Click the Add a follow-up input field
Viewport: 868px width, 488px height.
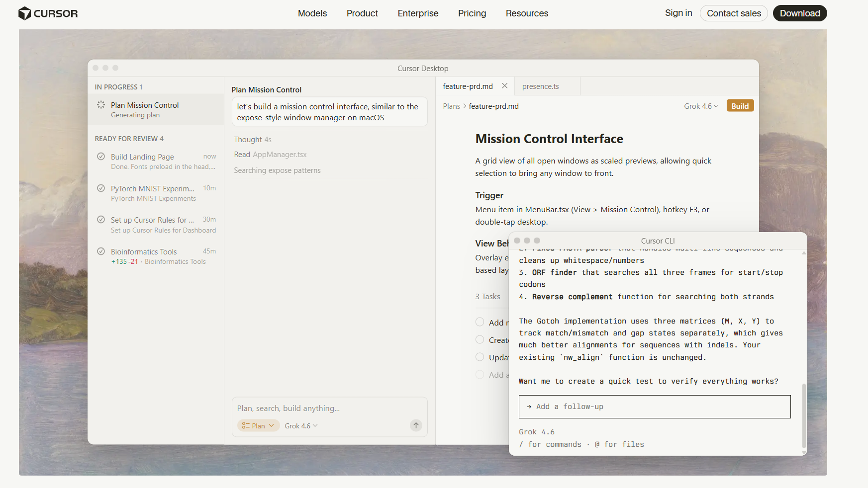(655, 407)
